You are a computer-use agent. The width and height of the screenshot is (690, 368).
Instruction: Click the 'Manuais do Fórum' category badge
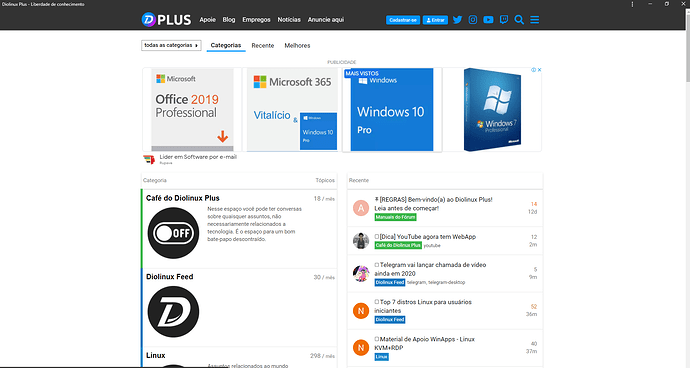(x=395, y=217)
